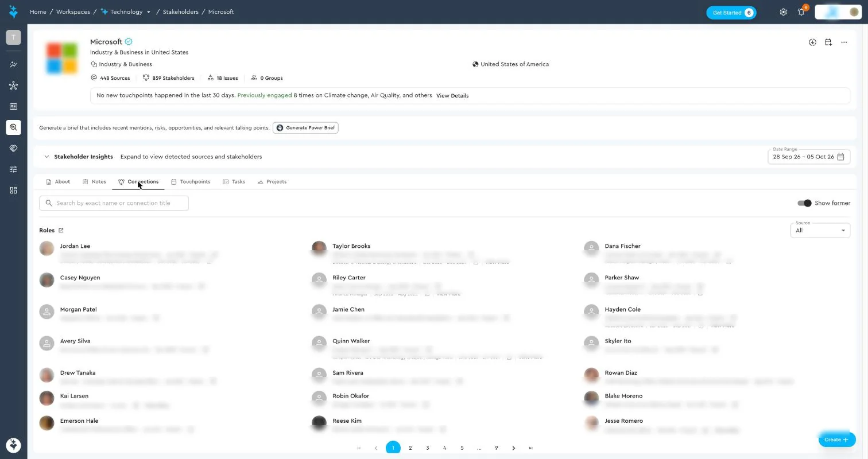Go to page 9
Screen dimensions: 868x459
(x=496, y=448)
